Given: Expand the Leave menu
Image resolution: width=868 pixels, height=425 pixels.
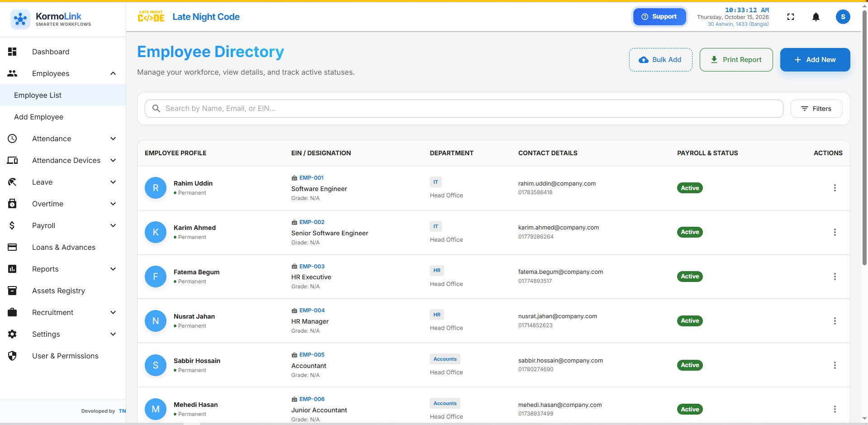Looking at the screenshot, I should click(x=113, y=182).
